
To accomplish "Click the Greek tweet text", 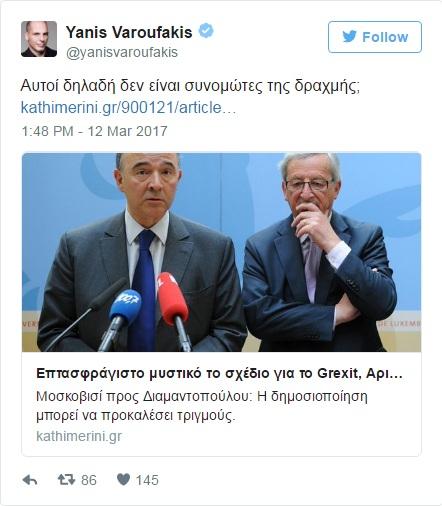I will pos(190,86).
